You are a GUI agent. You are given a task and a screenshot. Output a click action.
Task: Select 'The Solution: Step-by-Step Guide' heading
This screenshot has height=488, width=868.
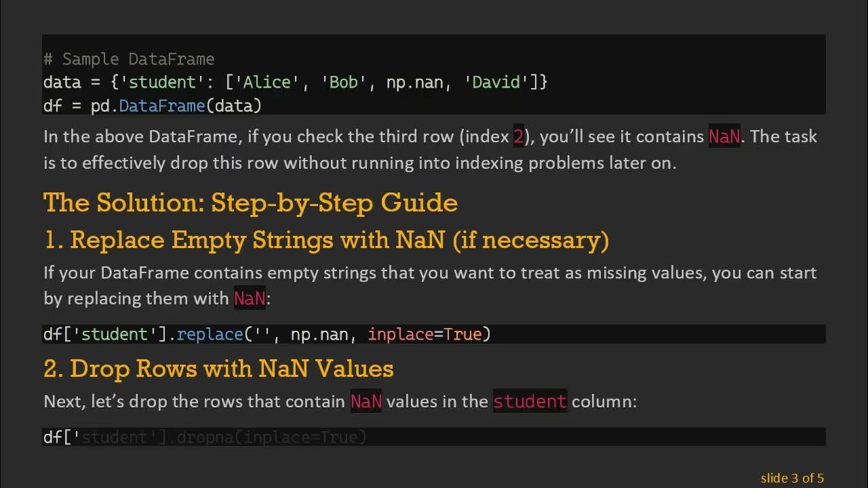coord(250,203)
